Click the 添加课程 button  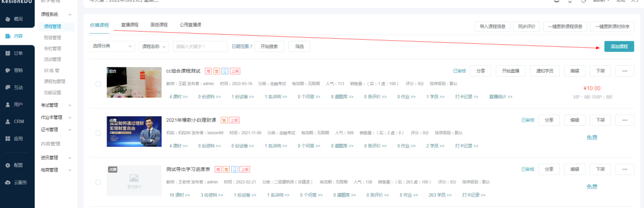coord(619,46)
